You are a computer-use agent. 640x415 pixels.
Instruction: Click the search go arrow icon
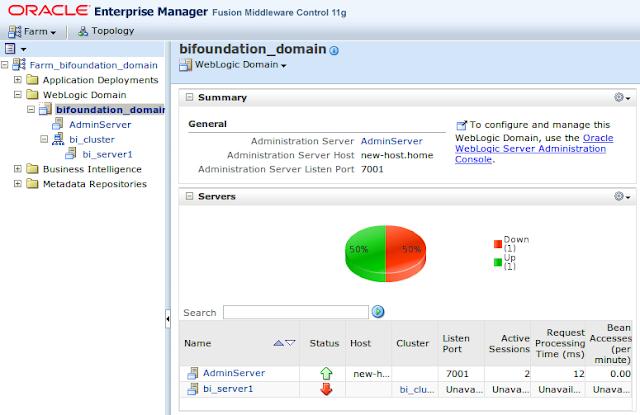coord(378,312)
